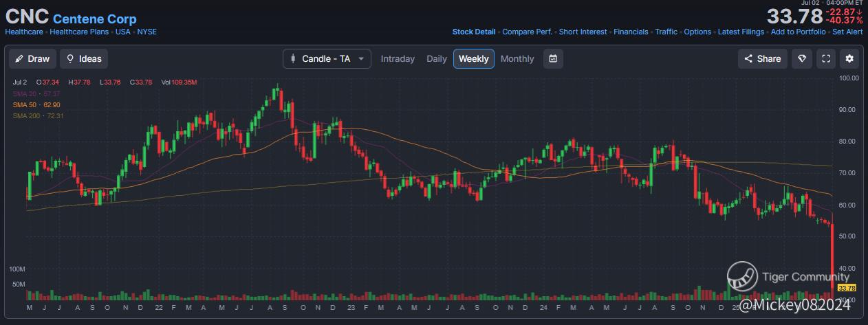Open chart settings gear
Image resolution: width=868 pixels, height=325 pixels.
(849, 58)
